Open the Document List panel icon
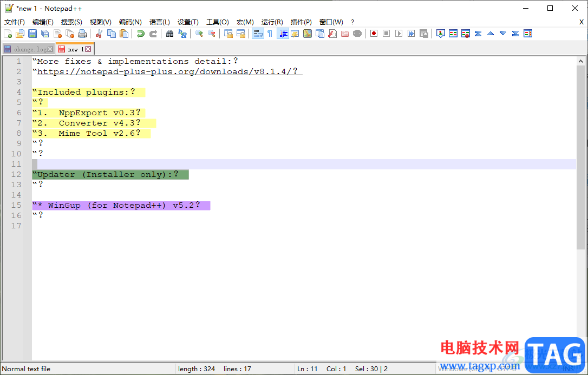This screenshot has height=375, width=588. click(x=320, y=34)
